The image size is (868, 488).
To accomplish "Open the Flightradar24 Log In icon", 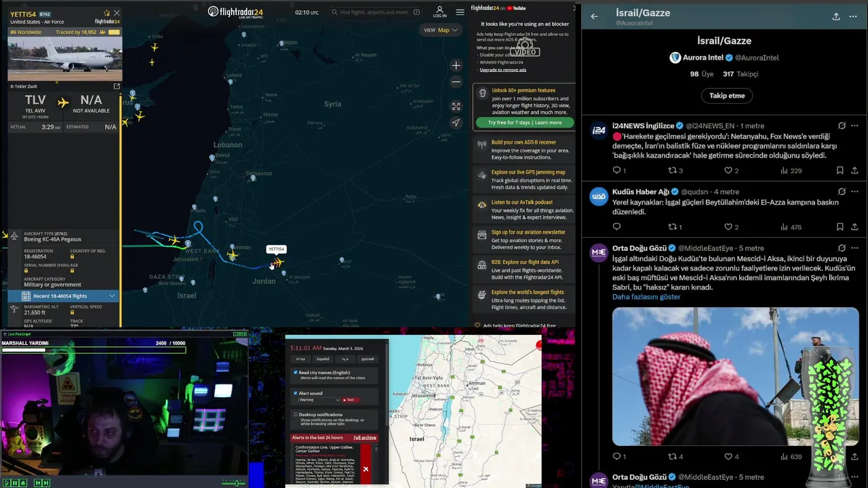I will (x=439, y=12).
